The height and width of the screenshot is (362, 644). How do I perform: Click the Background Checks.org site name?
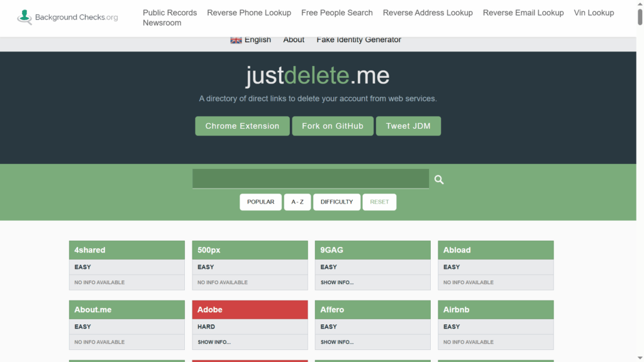76,17
